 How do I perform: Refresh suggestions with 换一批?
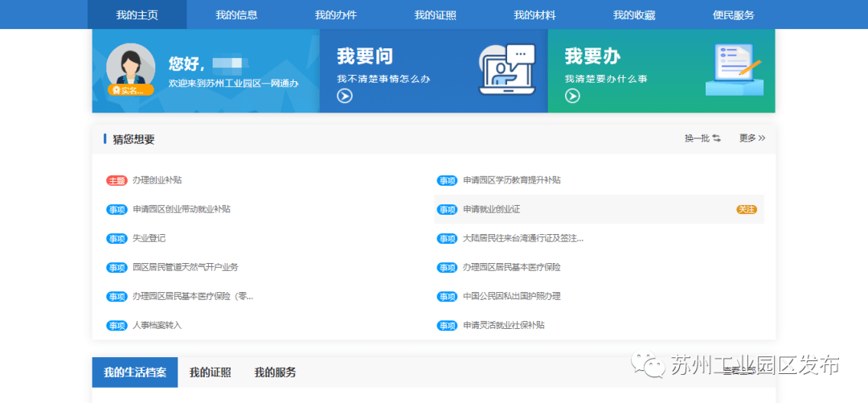(702, 138)
